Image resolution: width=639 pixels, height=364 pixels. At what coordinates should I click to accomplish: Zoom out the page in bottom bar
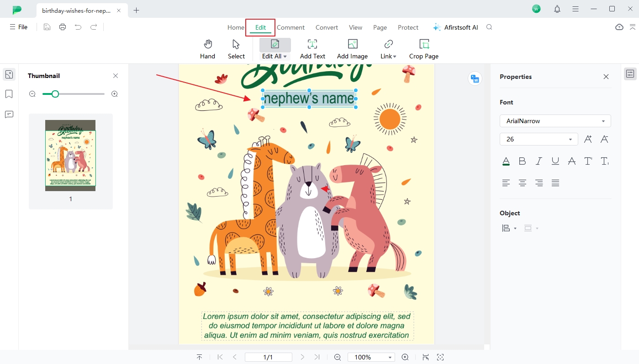tap(338, 357)
